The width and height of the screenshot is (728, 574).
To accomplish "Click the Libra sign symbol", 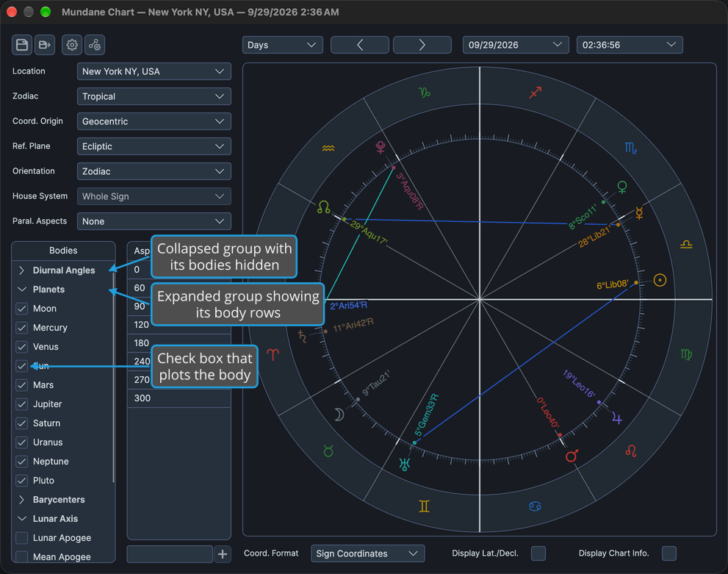I will tap(686, 244).
